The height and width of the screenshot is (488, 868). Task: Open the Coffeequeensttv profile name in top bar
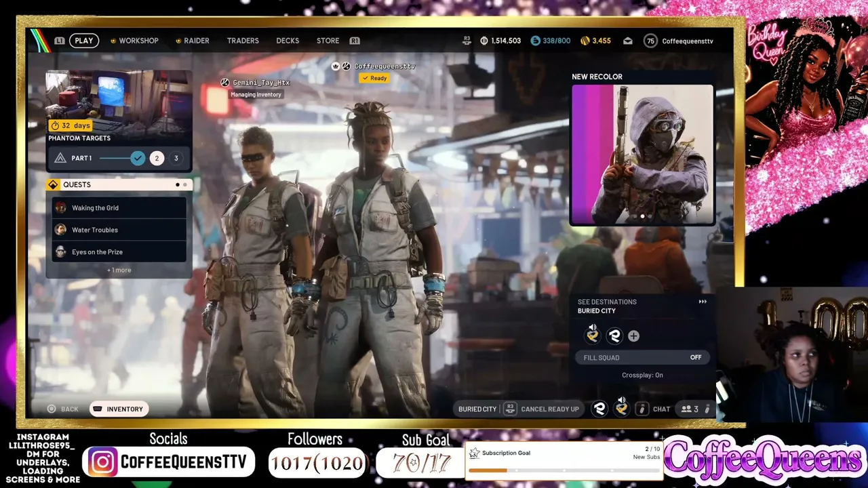pyautogui.click(x=688, y=41)
